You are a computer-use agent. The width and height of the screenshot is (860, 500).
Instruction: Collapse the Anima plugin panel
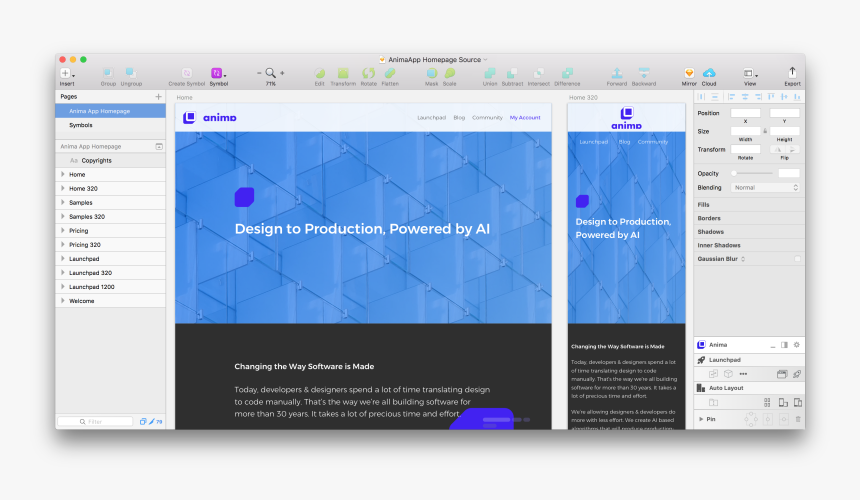pyautogui.click(x=773, y=345)
